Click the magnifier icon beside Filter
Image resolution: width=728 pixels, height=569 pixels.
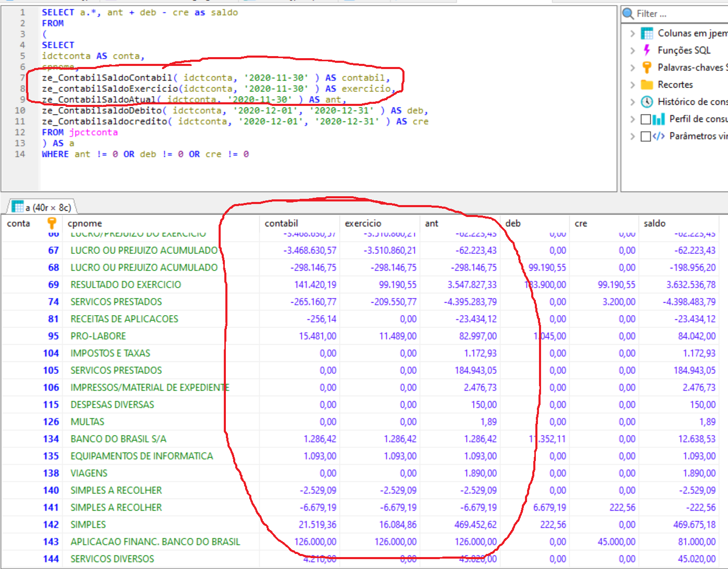[628, 13]
